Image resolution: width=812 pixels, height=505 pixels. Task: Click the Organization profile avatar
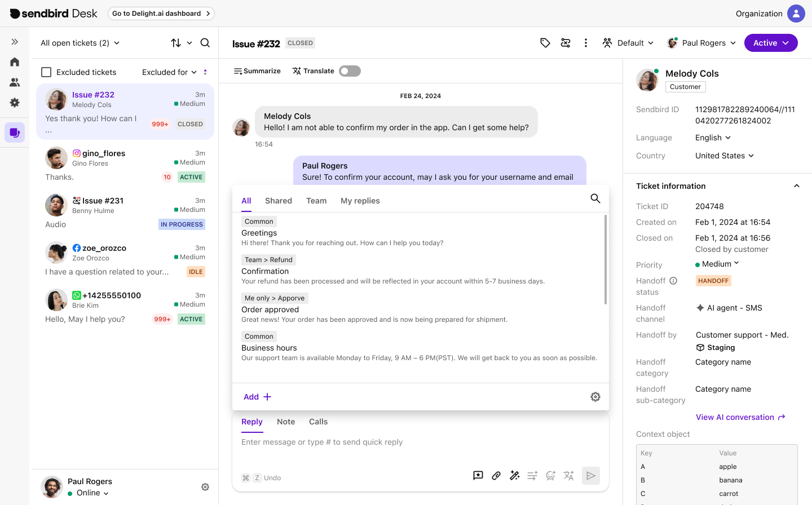point(796,14)
